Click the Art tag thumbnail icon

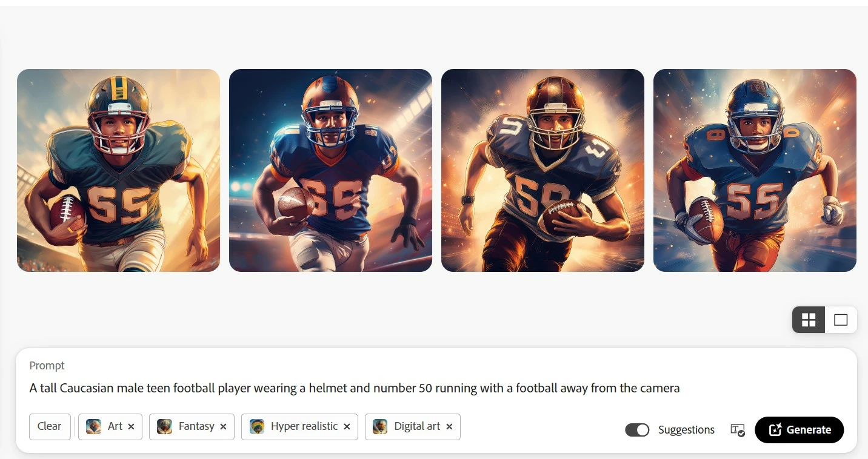click(x=93, y=426)
